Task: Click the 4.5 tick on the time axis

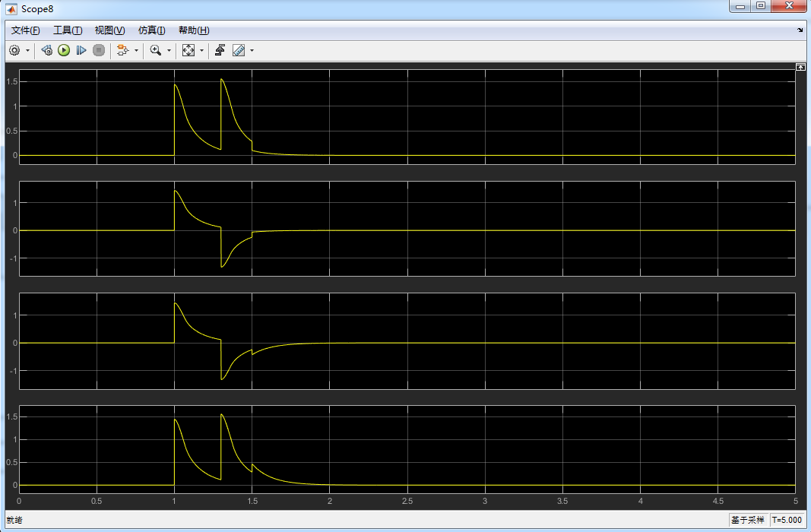Action: pyautogui.click(x=718, y=501)
